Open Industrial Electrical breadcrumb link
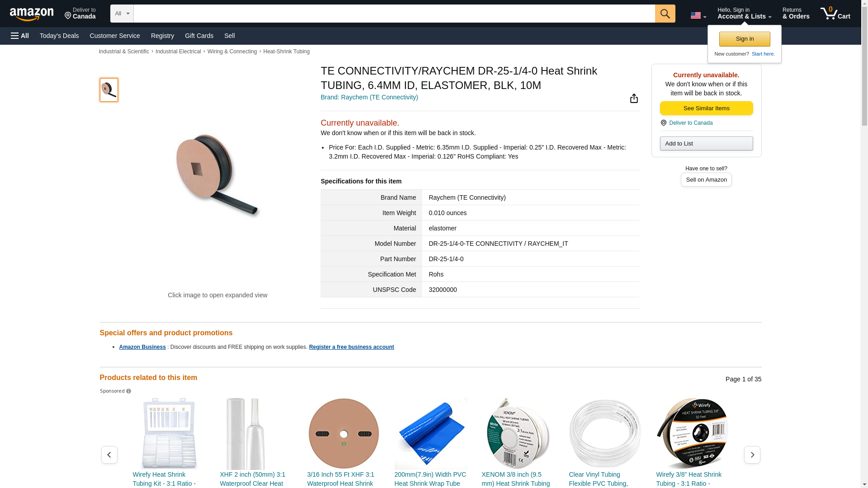This screenshot has height=488, width=868. pos(178,52)
